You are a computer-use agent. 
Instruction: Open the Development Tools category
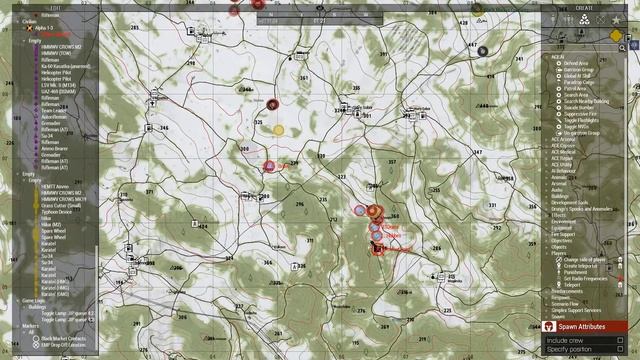coord(569,202)
